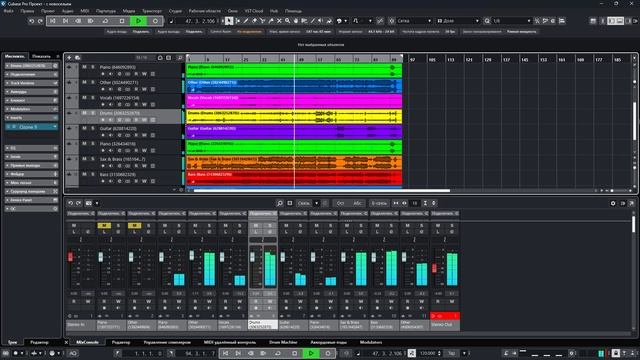Open the window layout setup icon
The height and width of the screenshot is (360, 640).
click(x=593, y=21)
